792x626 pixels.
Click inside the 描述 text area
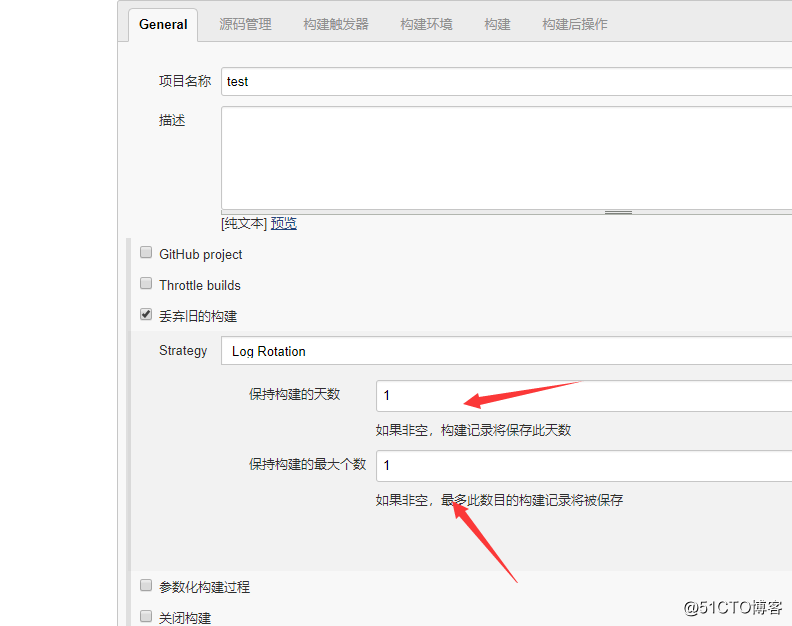coord(506,158)
